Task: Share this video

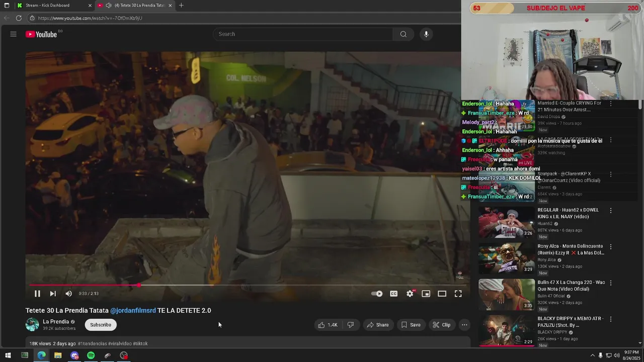Action: [x=378, y=325]
